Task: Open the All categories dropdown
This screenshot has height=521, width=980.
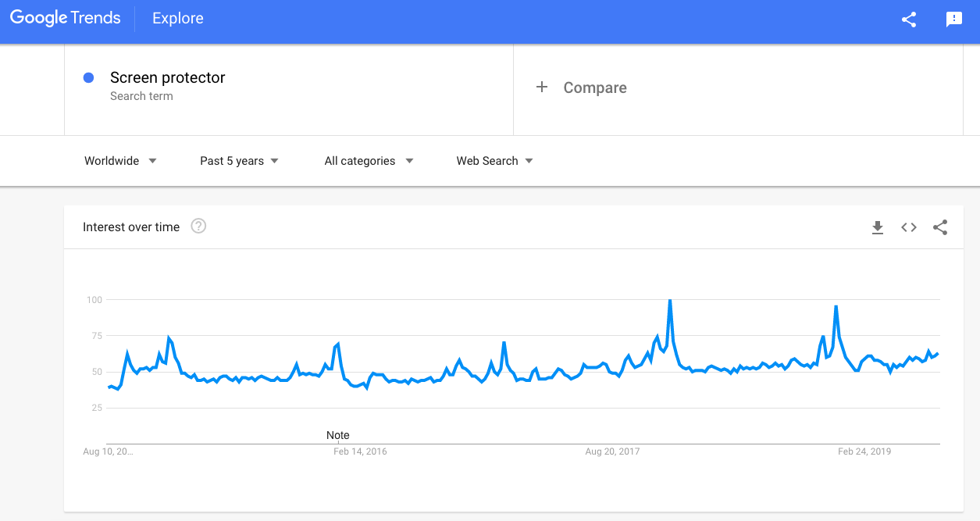Action: pyautogui.click(x=369, y=161)
